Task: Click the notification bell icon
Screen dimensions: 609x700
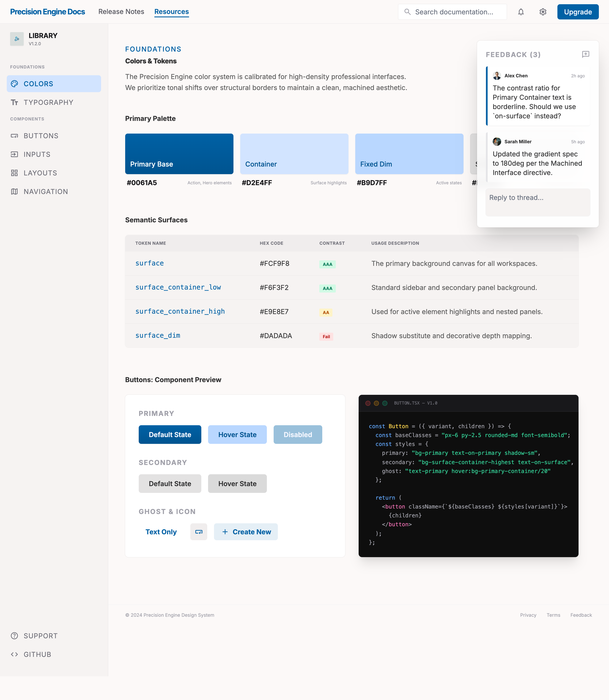Action: tap(521, 12)
